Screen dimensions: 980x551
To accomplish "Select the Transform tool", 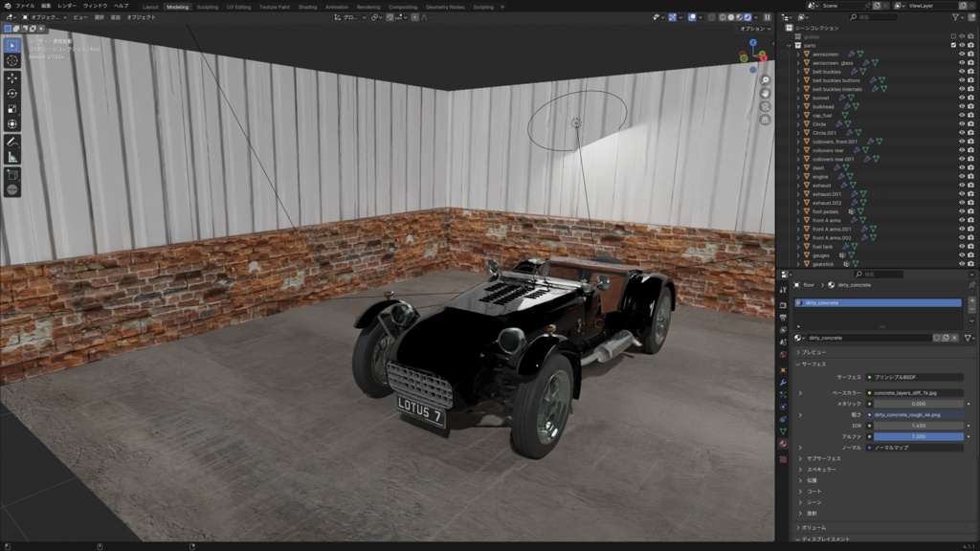I will coord(11,123).
